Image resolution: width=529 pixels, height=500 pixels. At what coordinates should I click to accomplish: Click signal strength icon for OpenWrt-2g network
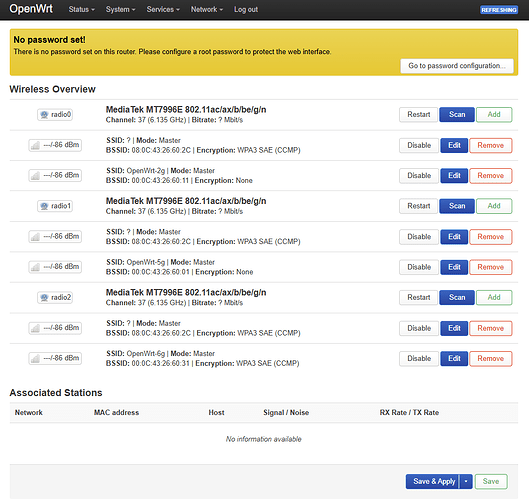pyautogui.click(x=35, y=175)
